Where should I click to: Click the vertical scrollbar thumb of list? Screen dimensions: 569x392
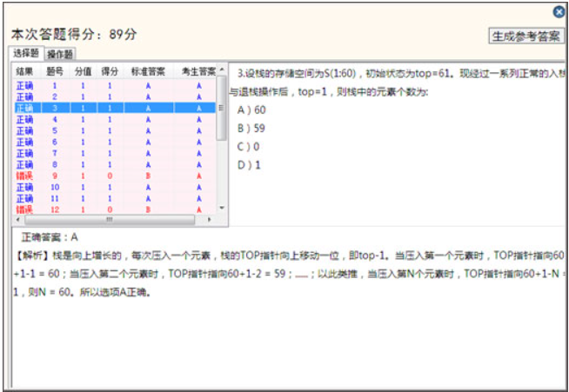click(221, 108)
